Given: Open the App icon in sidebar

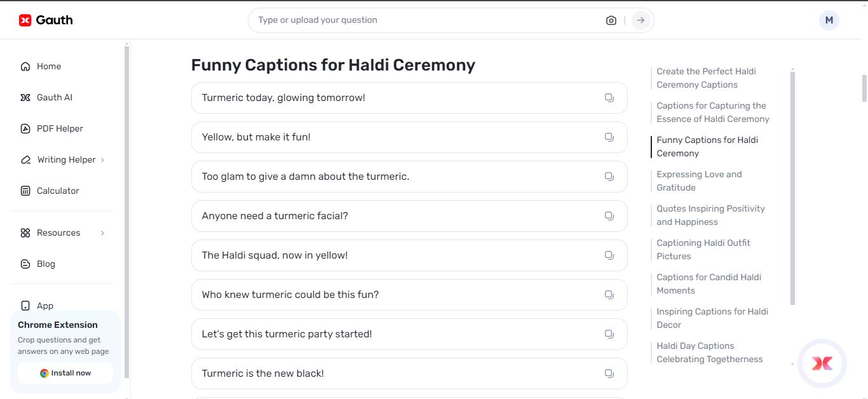Looking at the screenshot, I should click(25, 306).
